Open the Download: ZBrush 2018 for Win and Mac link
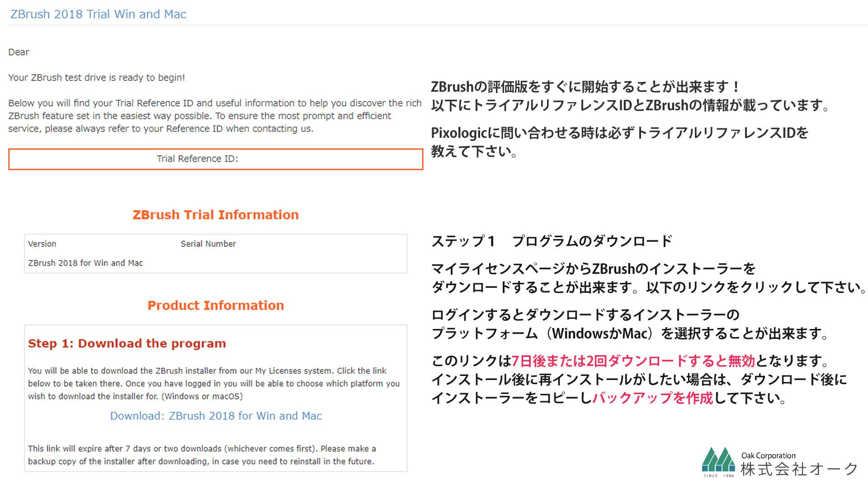The height and width of the screenshot is (488, 868). pyautogui.click(x=216, y=416)
